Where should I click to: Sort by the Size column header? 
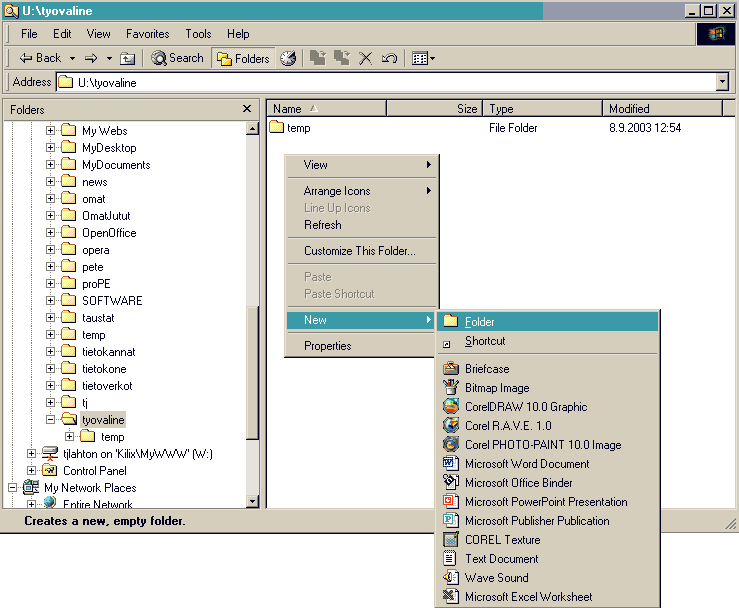pyautogui.click(x=435, y=108)
